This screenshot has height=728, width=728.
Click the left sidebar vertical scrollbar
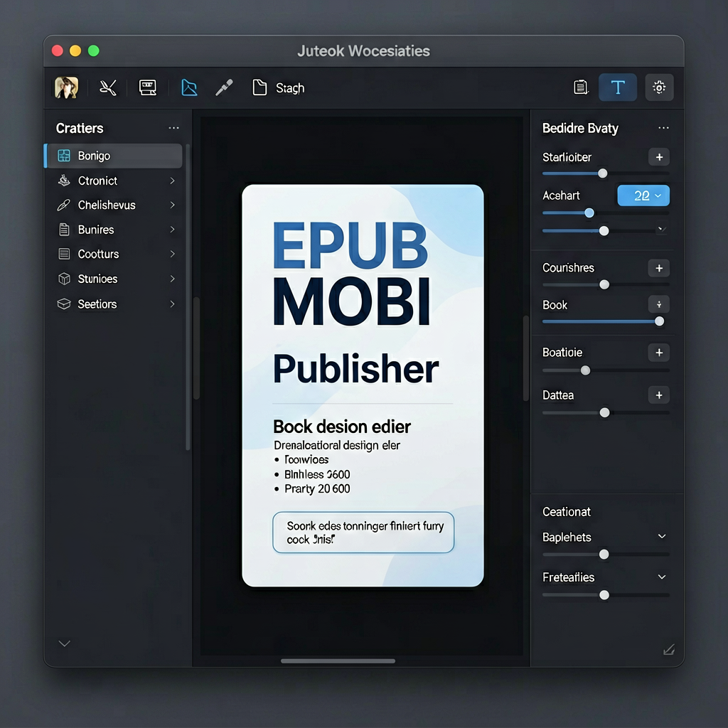(188, 297)
